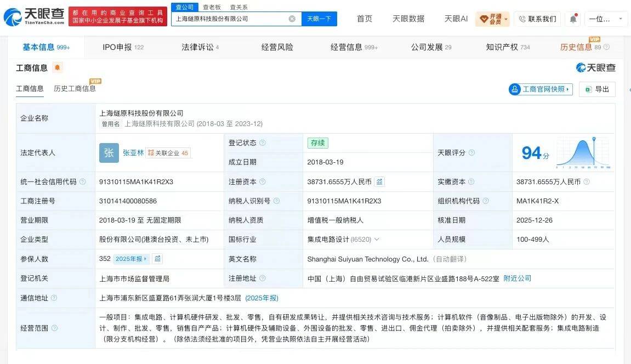Click the organization code MA1K41R2-X
This screenshot has height=364, width=631.
point(538,201)
